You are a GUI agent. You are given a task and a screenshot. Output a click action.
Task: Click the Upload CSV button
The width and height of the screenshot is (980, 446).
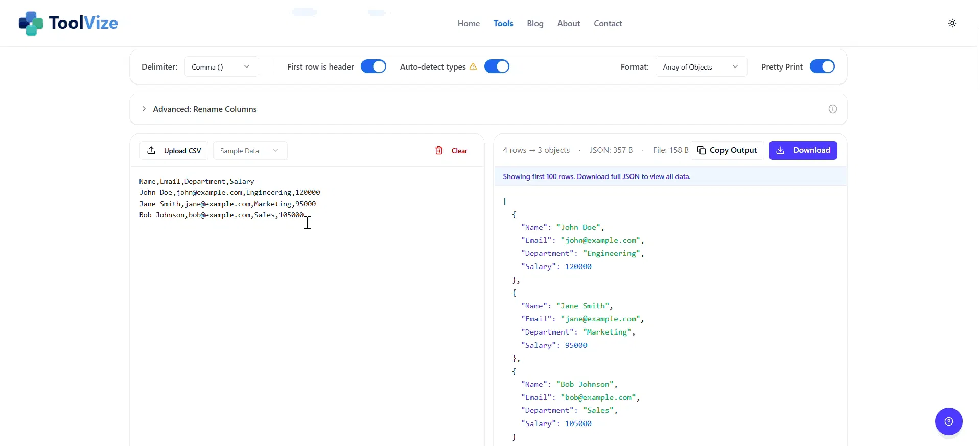tap(174, 150)
